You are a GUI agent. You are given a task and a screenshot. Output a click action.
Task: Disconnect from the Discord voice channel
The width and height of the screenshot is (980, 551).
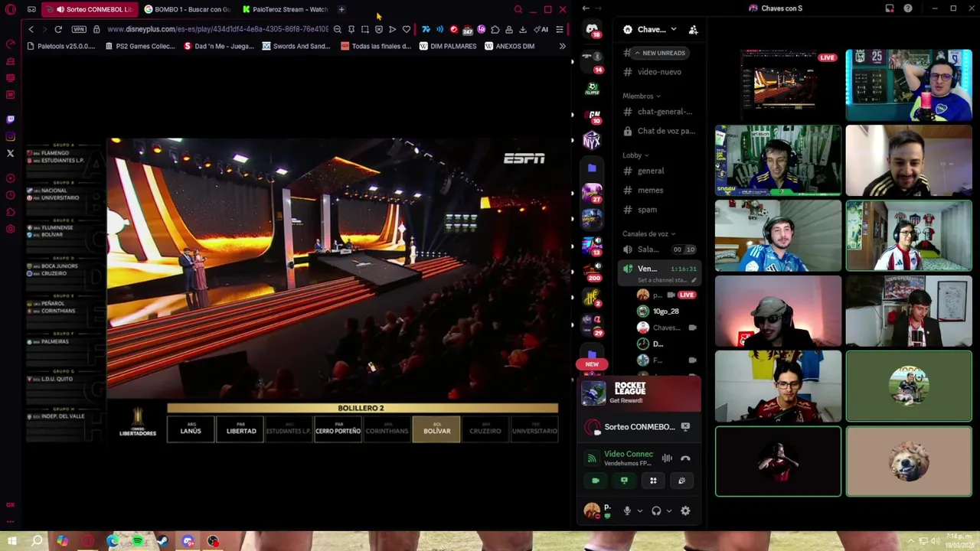coord(685,458)
